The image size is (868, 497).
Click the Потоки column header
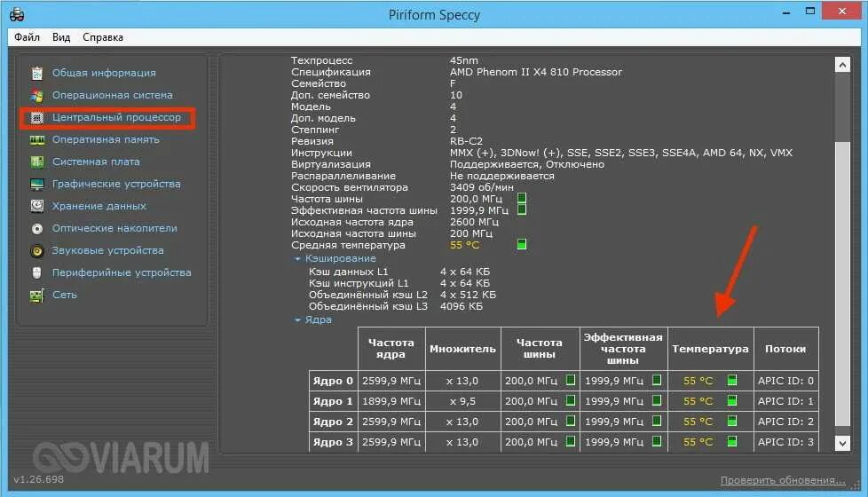click(x=785, y=349)
